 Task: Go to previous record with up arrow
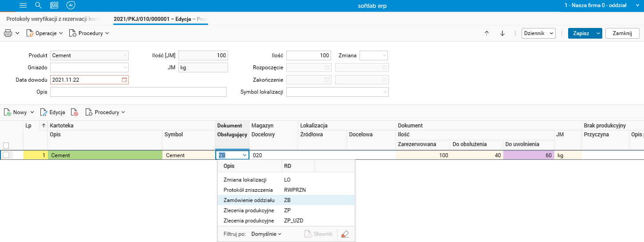pos(486,33)
